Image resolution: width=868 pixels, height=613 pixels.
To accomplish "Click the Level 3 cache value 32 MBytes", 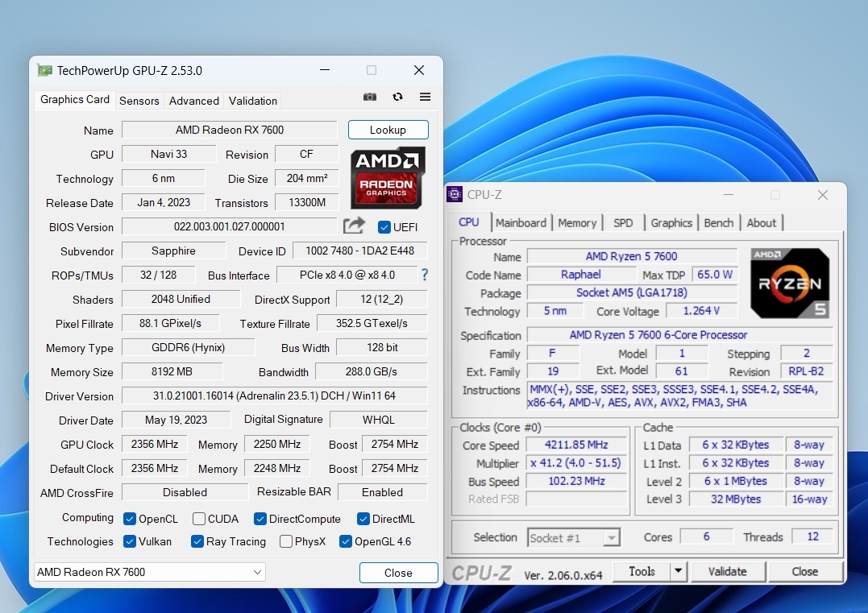I will [736, 499].
